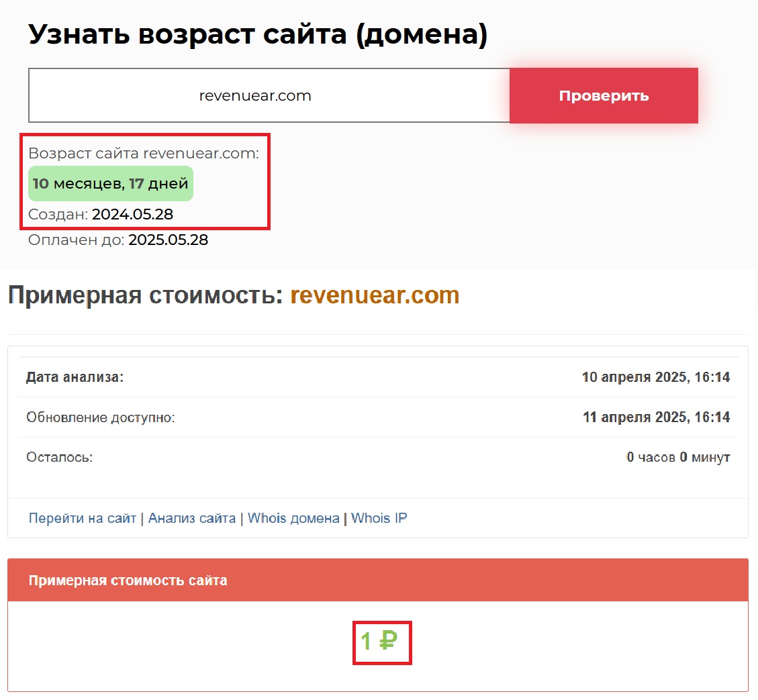Click the Узнать возраст сайта (домена) title
This screenshot has width=758, height=700.
(258, 35)
